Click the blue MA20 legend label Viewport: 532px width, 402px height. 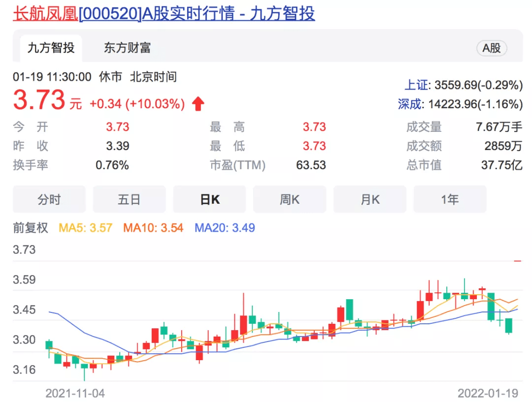point(225,228)
